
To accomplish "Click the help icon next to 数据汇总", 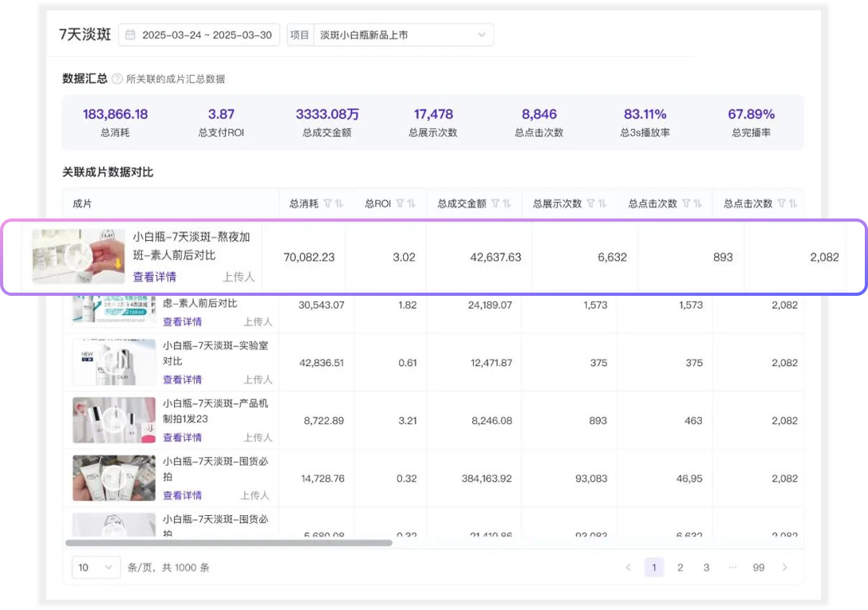I will point(117,79).
